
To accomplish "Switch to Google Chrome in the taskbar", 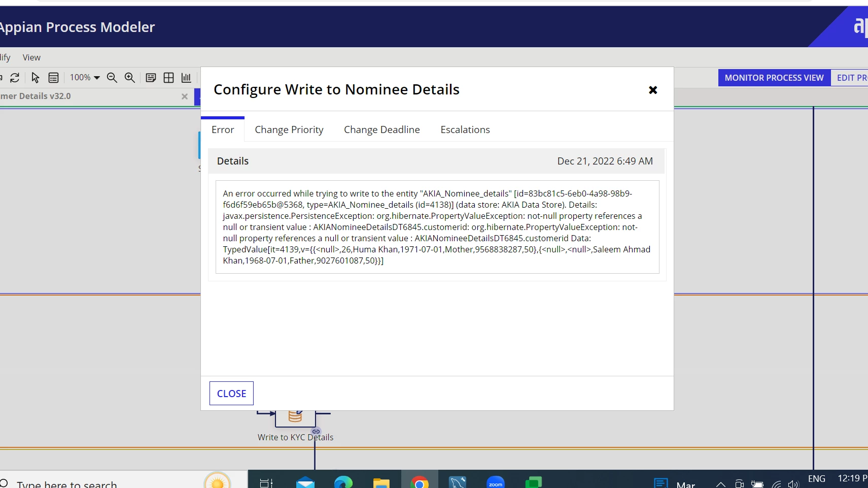I will (x=419, y=482).
